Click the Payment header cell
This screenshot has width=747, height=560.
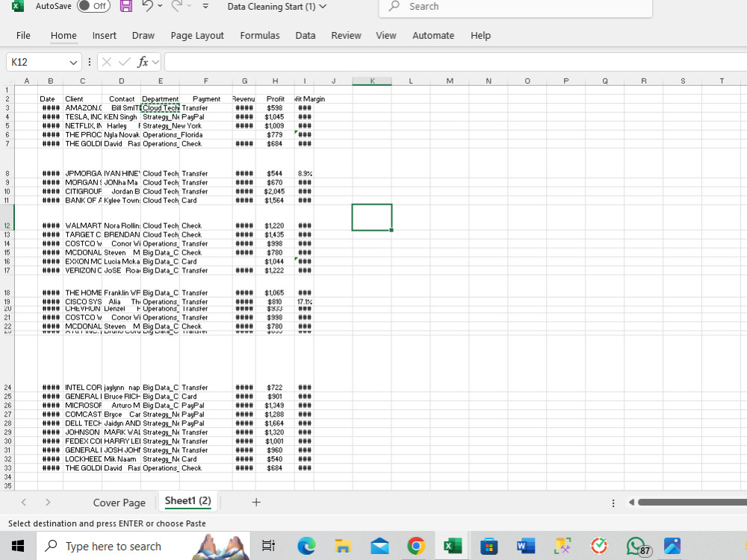(206, 99)
